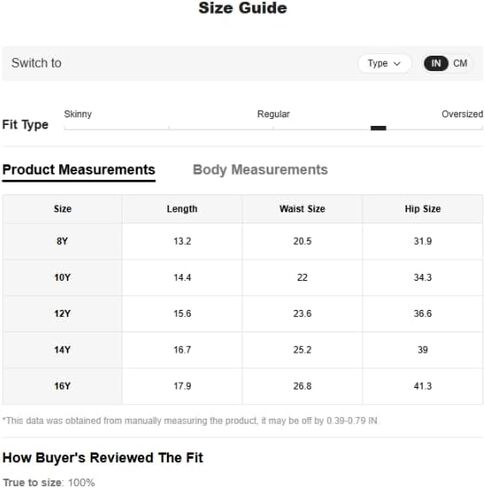Select the 12Y size row

[242, 313]
